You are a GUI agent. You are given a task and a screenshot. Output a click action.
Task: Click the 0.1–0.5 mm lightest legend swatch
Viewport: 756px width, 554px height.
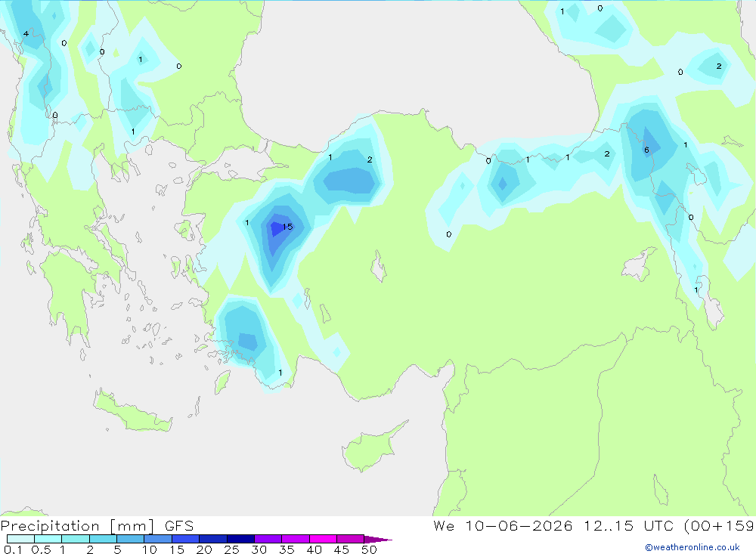(20, 539)
